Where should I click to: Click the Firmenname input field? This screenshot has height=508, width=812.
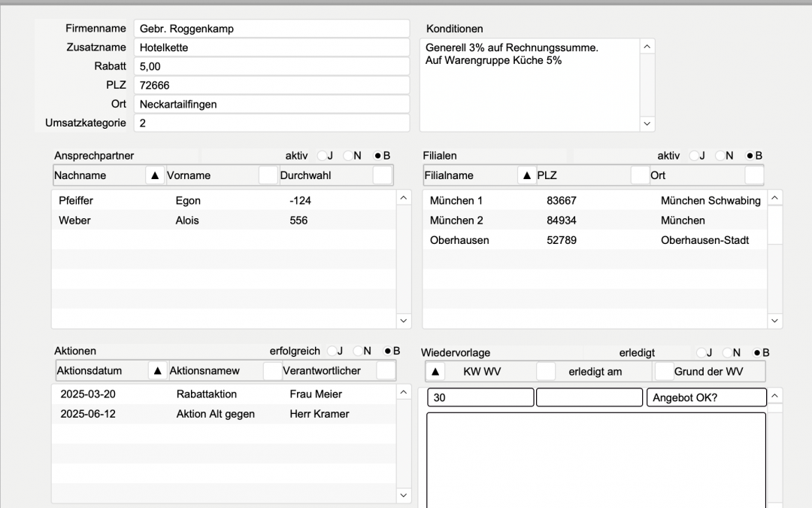coord(271,29)
